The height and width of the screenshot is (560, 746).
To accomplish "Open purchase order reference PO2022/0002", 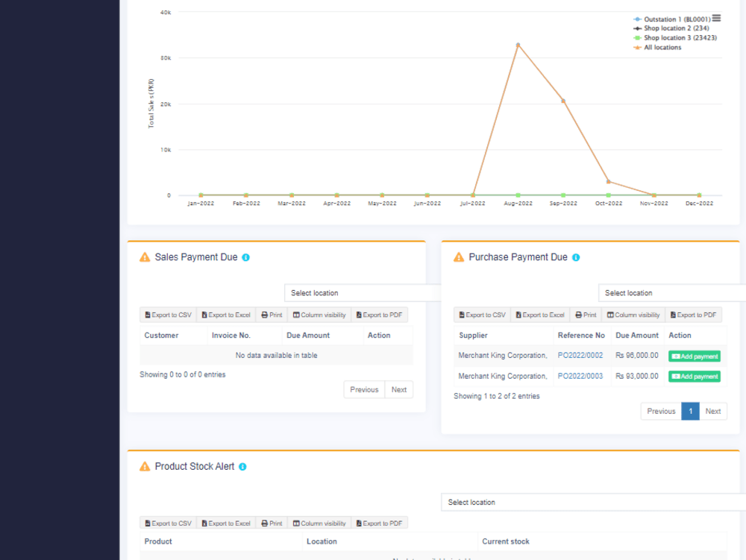I will pos(580,356).
